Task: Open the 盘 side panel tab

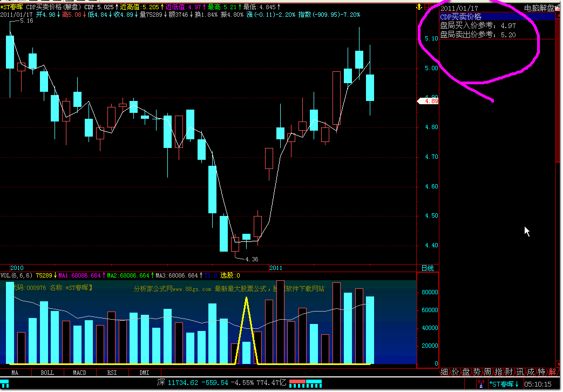Action: tap(466, 372)
